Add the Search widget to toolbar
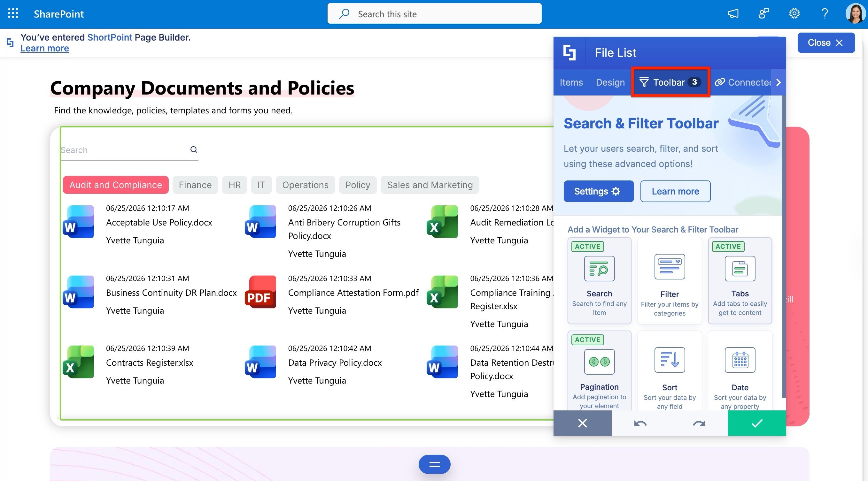Image resolution: width=868 pixels, height=481 pixels. coord(599,280)
